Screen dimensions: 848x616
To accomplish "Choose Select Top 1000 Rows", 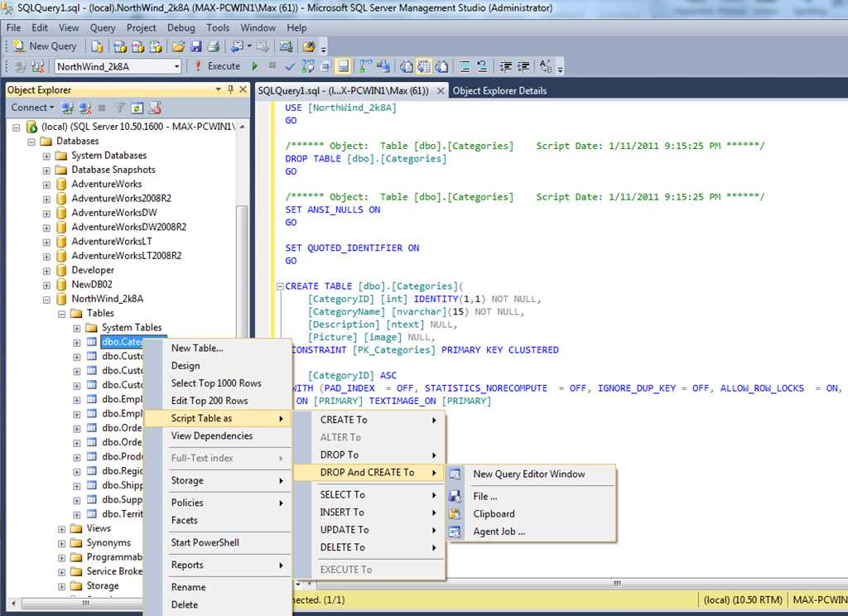I will pyautogui.click(x=218, y=383).
